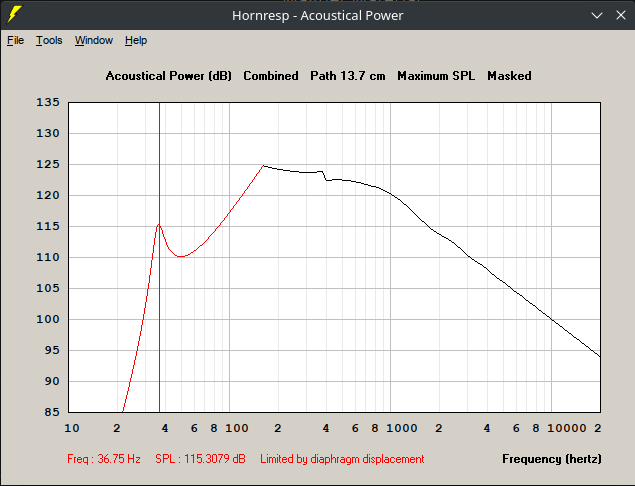Click the 'Masked' label
Image resolution: width=635 pixels, height=486 pixels.
pos(509,76)
